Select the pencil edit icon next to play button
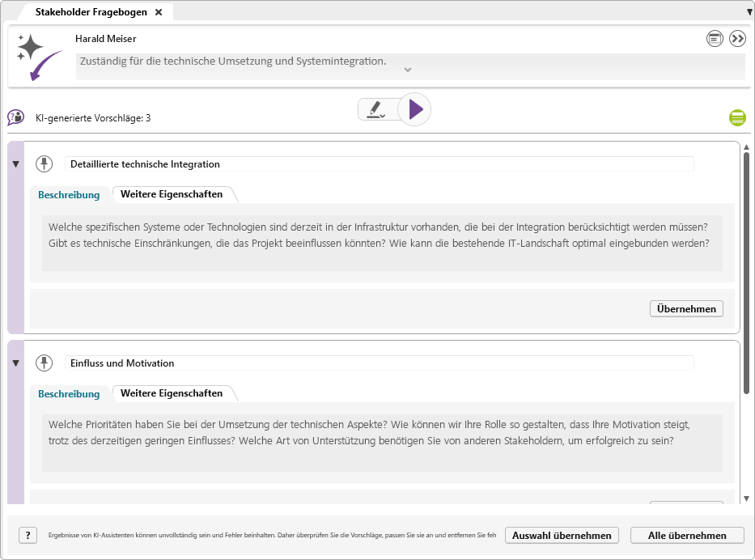 (377, 110)
